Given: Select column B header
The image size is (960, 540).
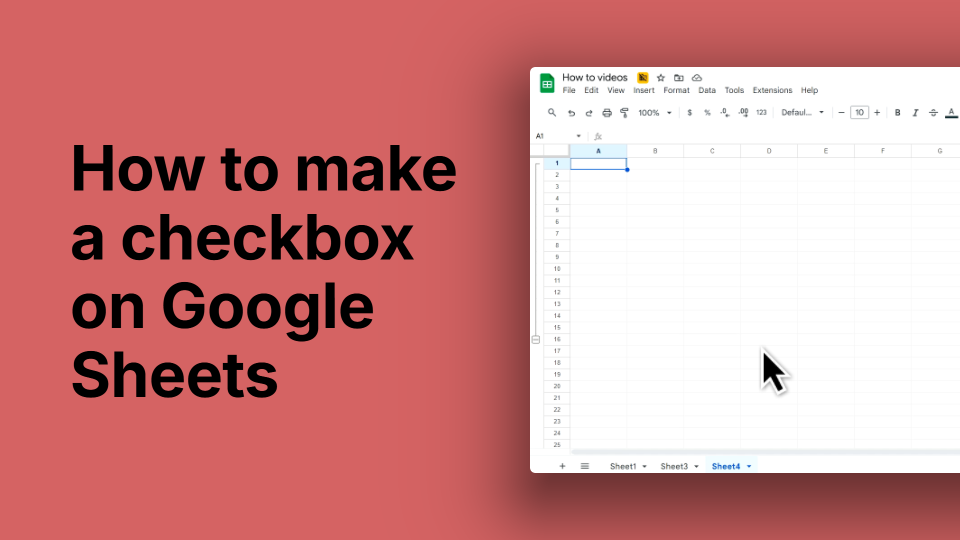Looking at the screenshot, I should click(x=655, y=151).
